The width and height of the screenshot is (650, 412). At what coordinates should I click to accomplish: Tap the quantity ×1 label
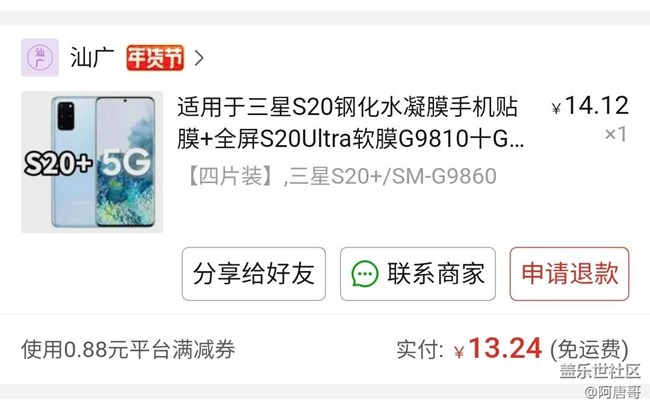click(x=615, y=134)
